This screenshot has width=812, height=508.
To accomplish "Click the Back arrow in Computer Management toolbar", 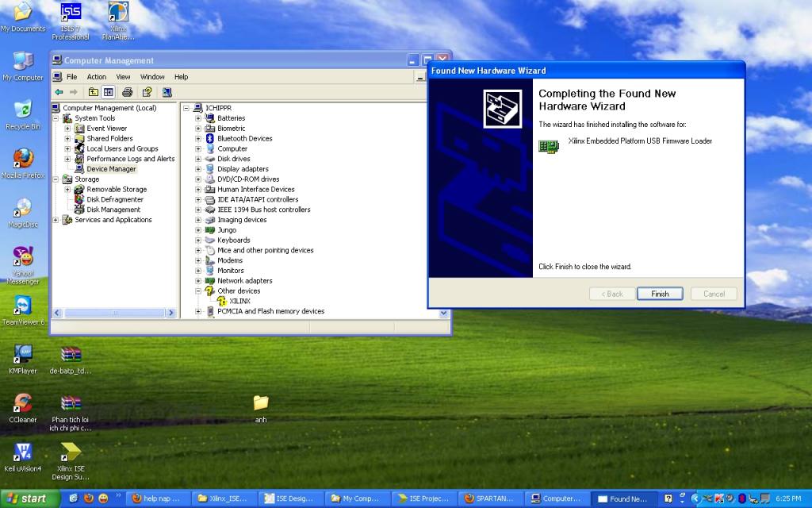I will pos(59,92).
